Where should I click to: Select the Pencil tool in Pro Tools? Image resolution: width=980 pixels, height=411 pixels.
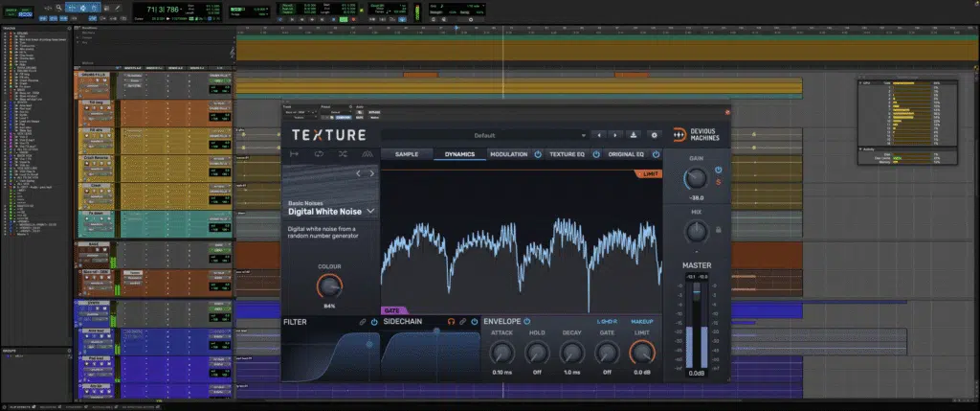(117, 8)
